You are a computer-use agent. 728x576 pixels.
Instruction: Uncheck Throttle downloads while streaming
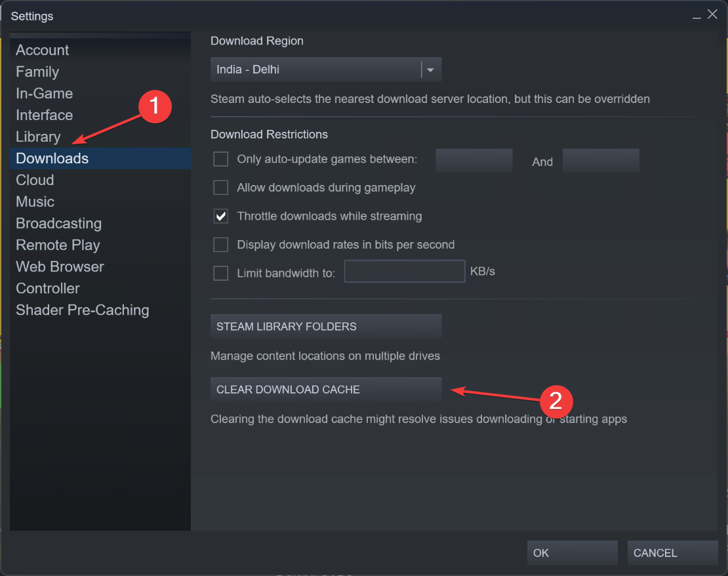pyautogui.click(x=220, y=216)
